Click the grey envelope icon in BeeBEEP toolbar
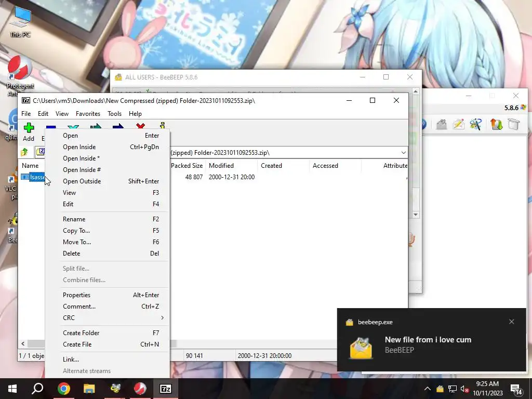The height and width of the screenshot is (399, 532). point(441,124)
